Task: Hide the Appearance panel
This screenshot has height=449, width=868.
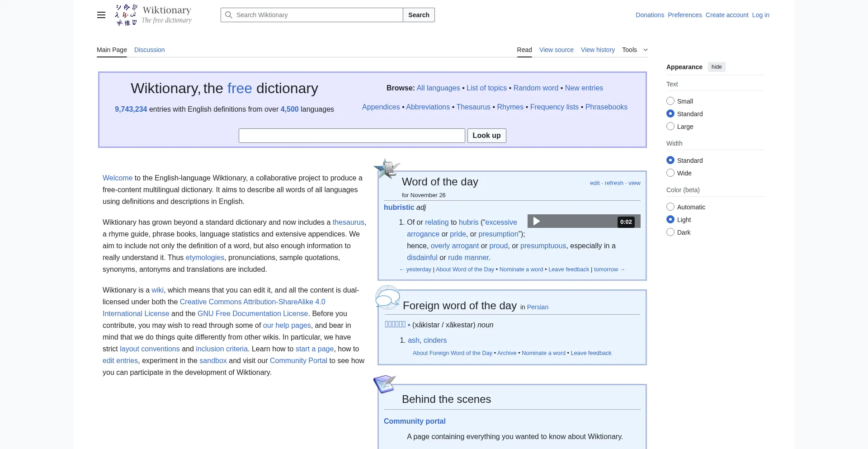Action: 717,67
